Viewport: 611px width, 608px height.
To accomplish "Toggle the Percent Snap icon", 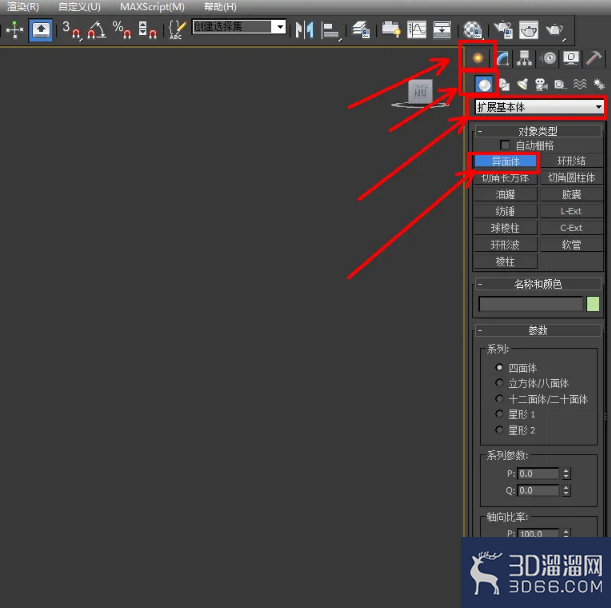I will tap(122, 30).
